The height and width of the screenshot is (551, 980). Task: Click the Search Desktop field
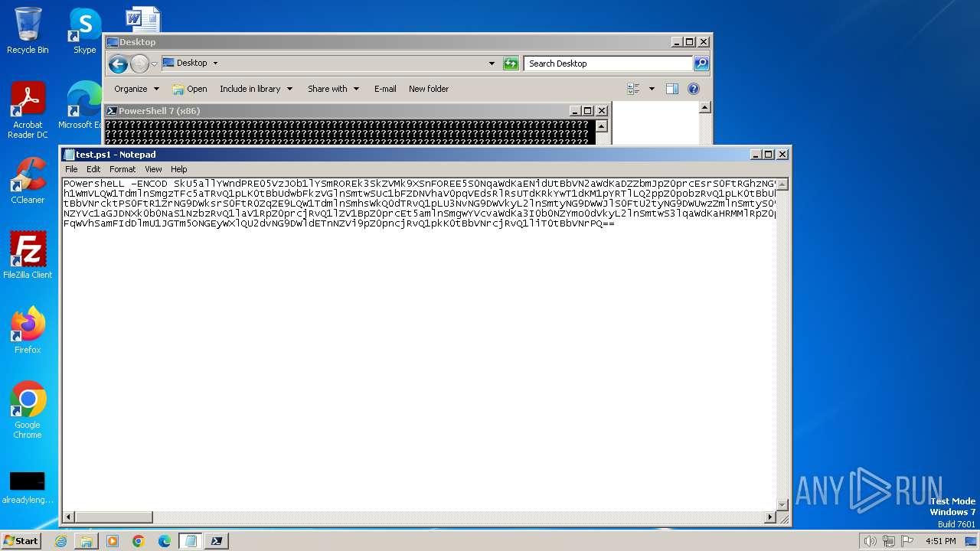point(609,64)
